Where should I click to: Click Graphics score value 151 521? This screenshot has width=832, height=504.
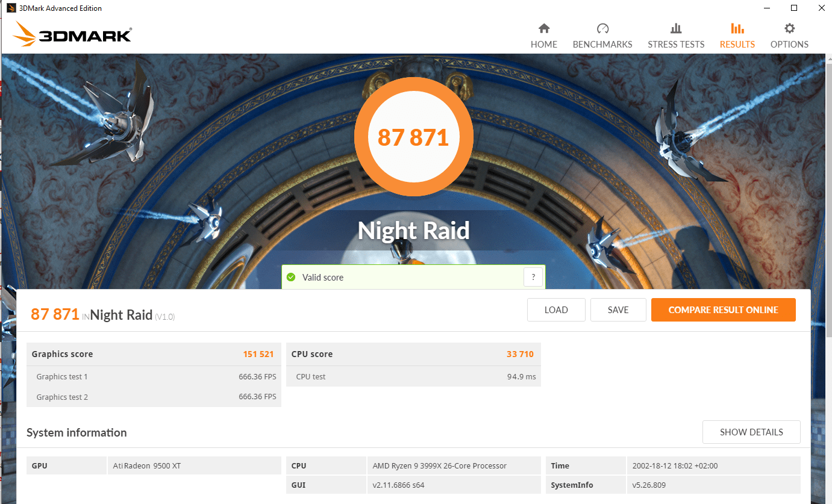click(258, 354)
